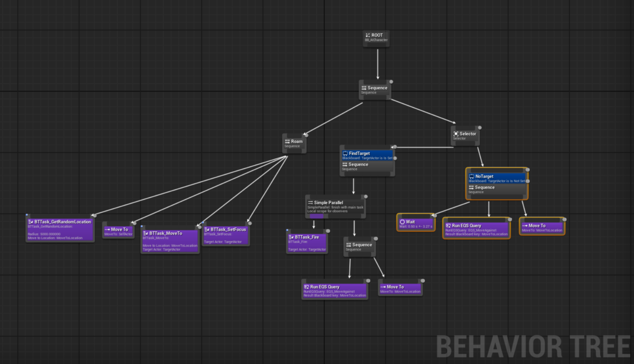This screenshot has height=364, width=634.
Task: Select the highlighted Move To under NoTarget
Action: [x=542, y=228]
